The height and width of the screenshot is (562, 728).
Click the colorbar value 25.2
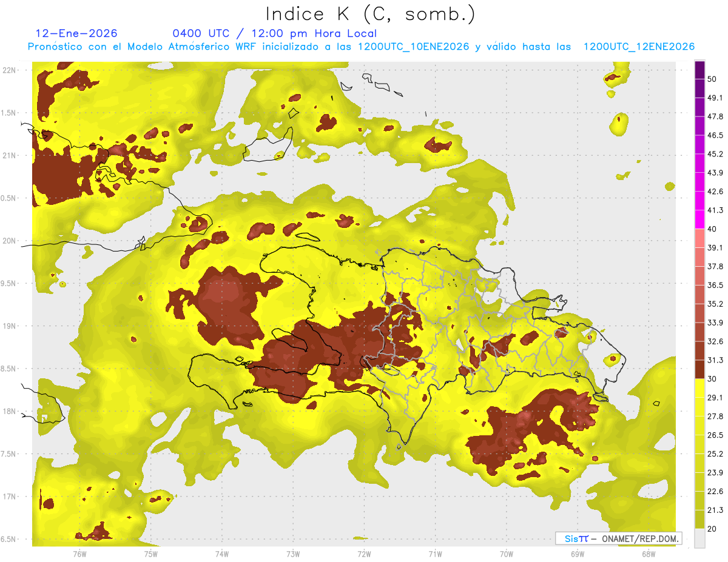pos(715,454)
